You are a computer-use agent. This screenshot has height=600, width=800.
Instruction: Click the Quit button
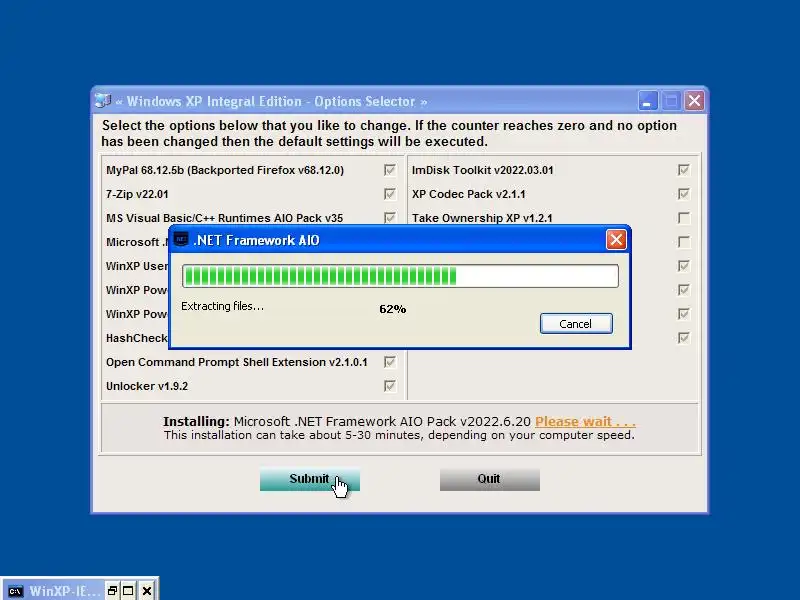click(489, 479)
